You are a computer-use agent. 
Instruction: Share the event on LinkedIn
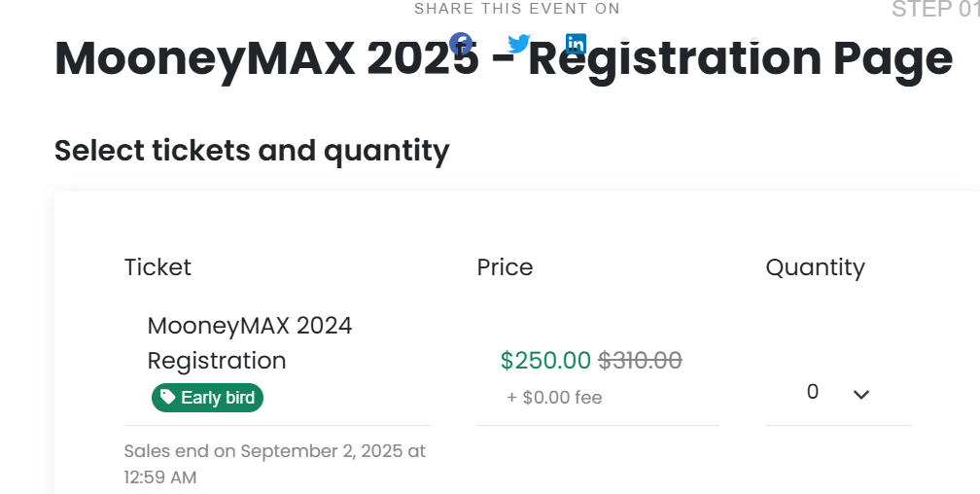coord(576,44)
